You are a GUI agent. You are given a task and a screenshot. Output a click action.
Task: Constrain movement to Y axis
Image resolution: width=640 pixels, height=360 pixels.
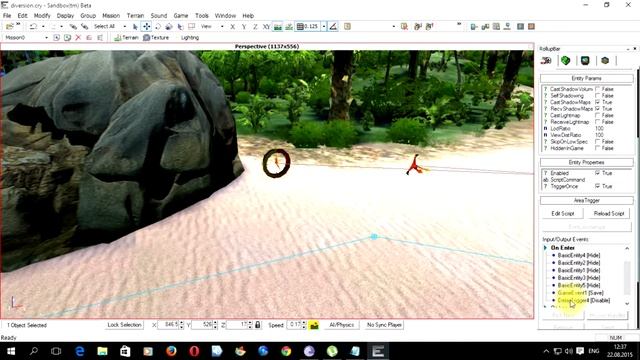coord(244,27)
